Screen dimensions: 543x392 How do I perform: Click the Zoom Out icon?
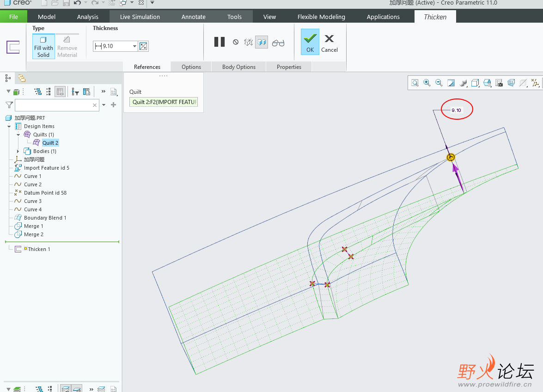439,83
